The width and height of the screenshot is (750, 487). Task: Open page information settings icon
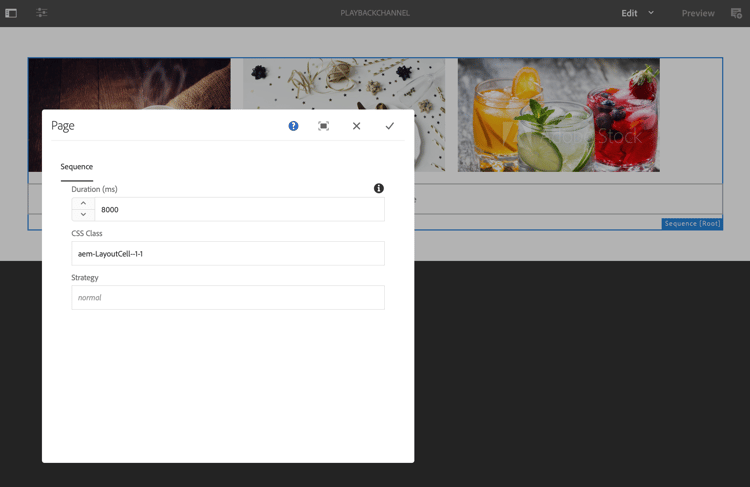coord(42,13)
